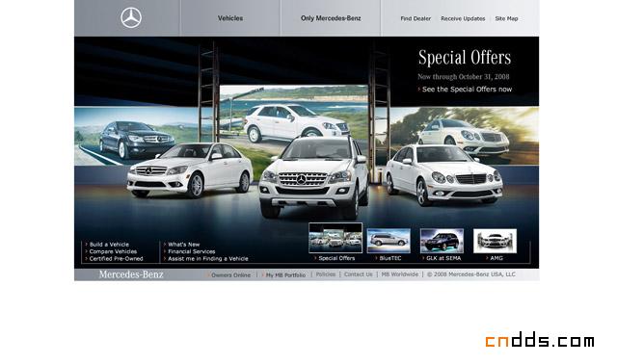
Task: Select Receive Updates link
Action: (x=463, y=18)
